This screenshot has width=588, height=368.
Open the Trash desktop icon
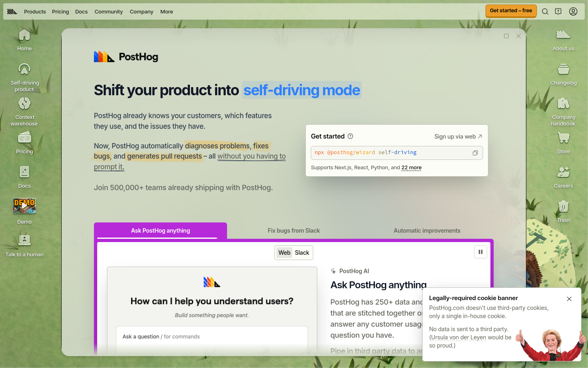click(563, 211)
